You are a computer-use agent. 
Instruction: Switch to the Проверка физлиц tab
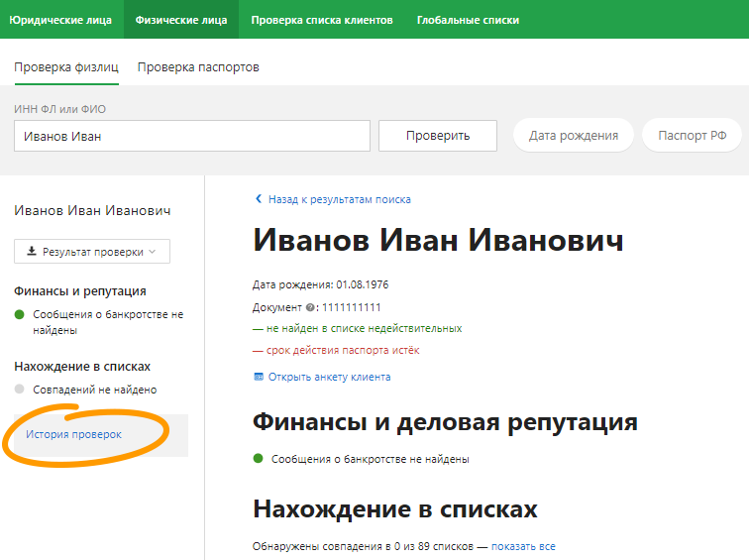pos(66,67)
